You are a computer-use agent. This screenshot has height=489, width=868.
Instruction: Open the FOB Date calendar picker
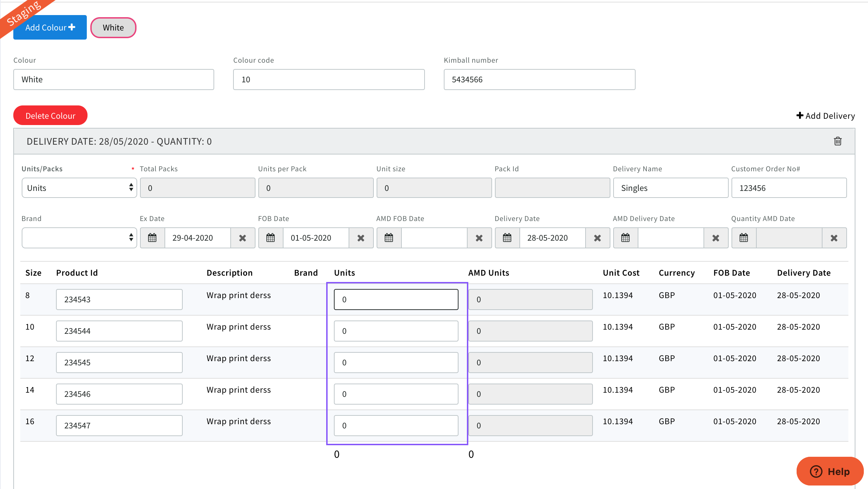271,238
